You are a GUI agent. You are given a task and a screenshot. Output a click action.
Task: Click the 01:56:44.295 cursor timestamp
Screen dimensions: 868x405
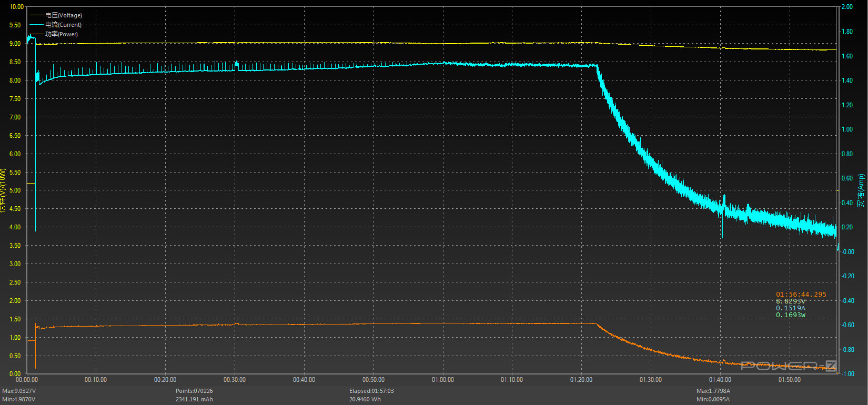point(801,295)
